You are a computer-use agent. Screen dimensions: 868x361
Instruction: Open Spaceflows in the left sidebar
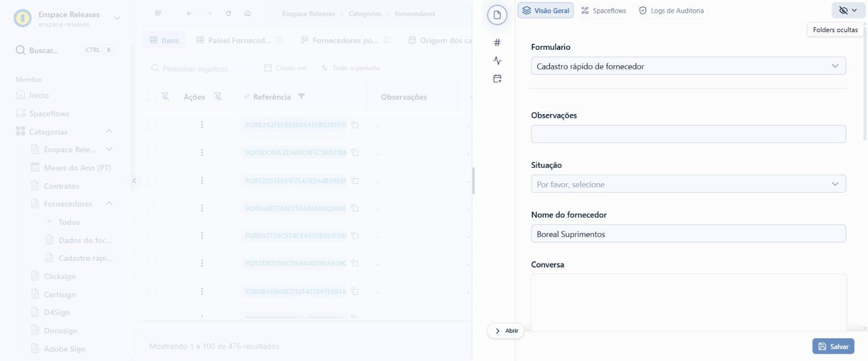(43, 114)
